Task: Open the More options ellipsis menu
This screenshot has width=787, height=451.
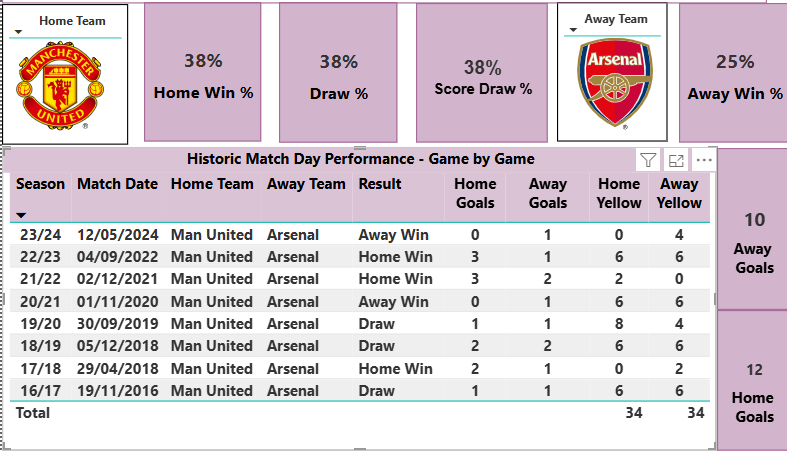Action: point(704,160)
